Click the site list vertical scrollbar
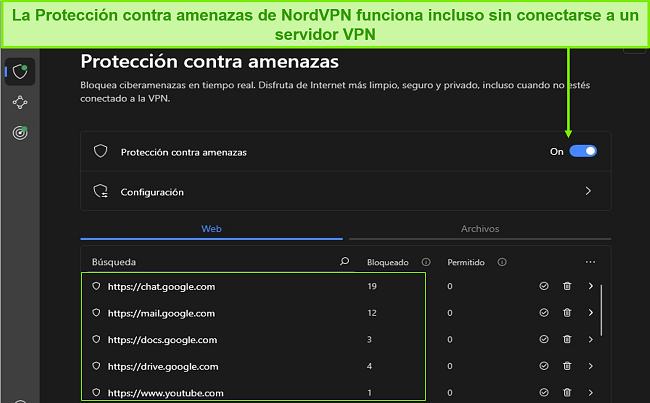The width and height of the screenshot is (650, 403). tap(601, 310)
